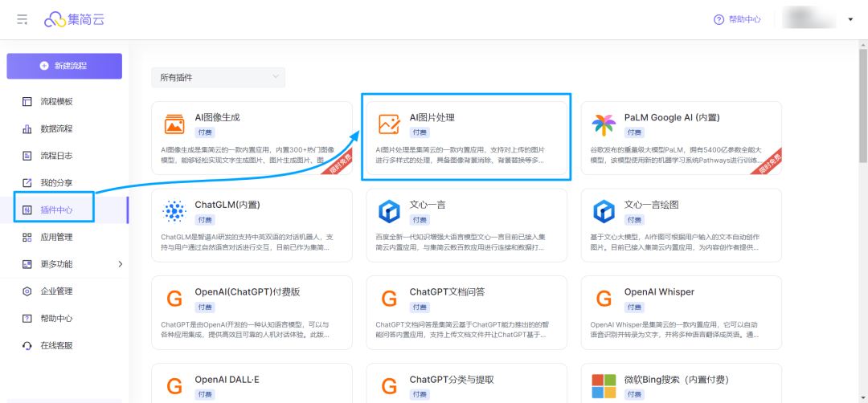Open the AI图片处理 plugin title
868x403 pixels.
pos(432,118)
